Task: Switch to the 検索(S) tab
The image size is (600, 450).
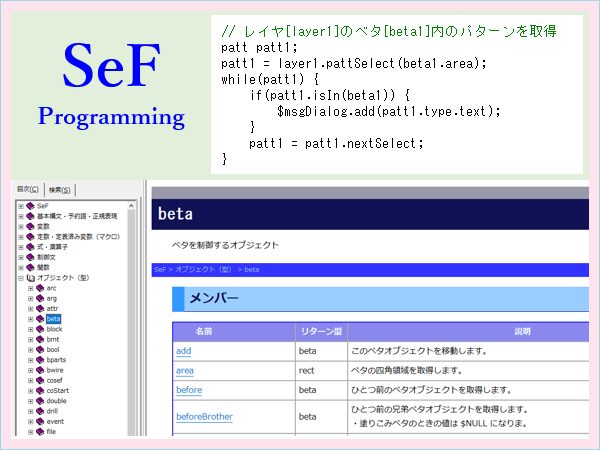Action: pos(62,189)
